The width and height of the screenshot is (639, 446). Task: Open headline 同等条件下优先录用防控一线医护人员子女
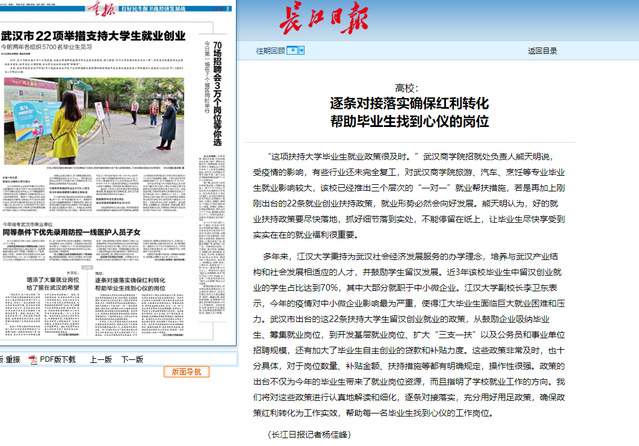click(x=72, y=232)
